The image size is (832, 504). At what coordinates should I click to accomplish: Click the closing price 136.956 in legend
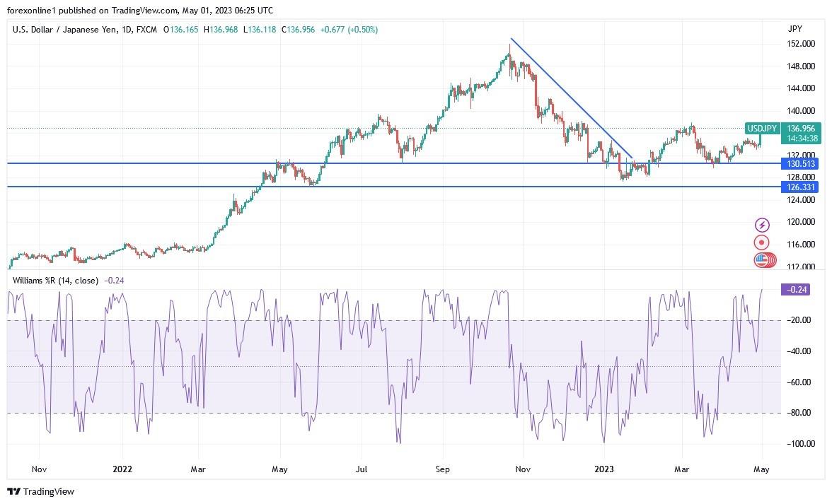pyautogui.click(x=297, y=30)
